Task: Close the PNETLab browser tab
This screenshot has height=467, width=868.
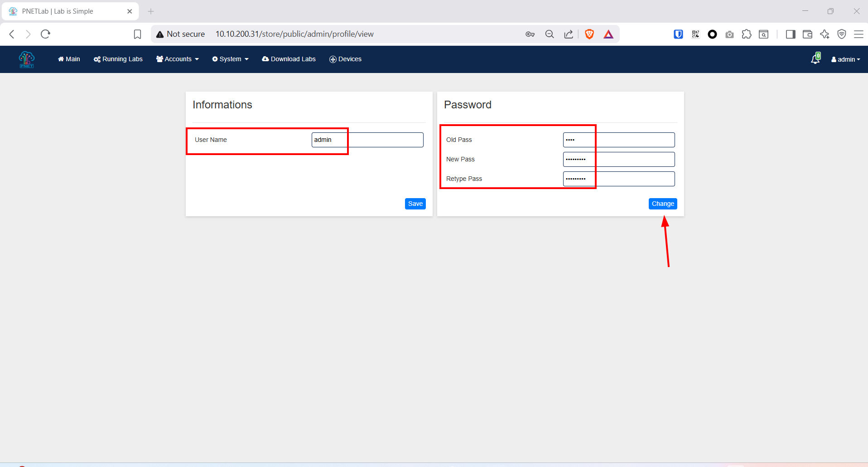Action: tap(130, 11)
